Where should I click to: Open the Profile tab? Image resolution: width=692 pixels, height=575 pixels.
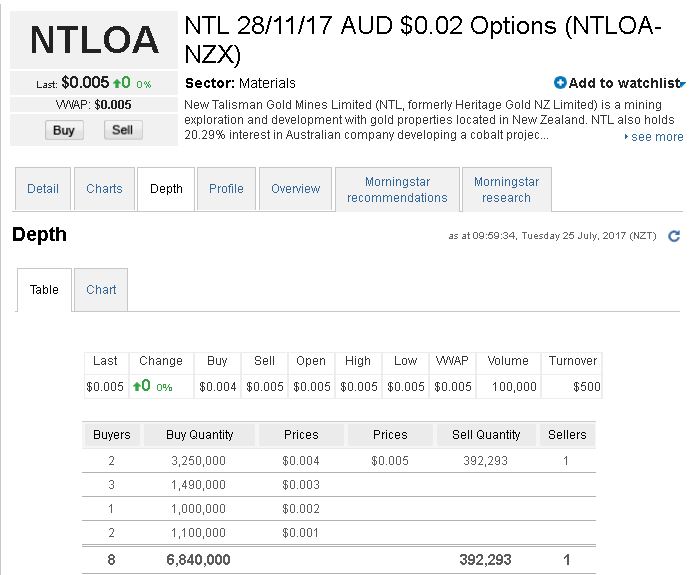(226, 189)
